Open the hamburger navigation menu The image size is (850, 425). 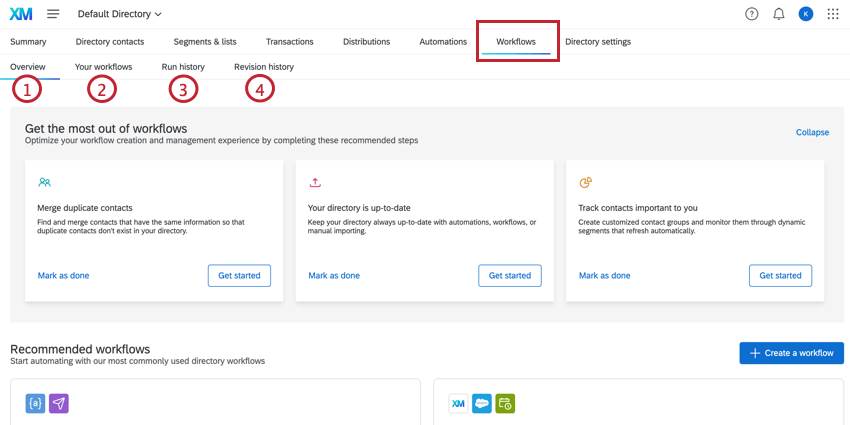pos(53,14)
